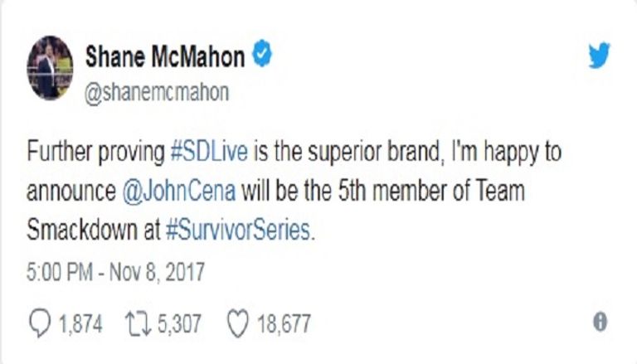This screenshot has width=637, height=364.
Task: Click the 18,677 likes count
Action: 284,323
